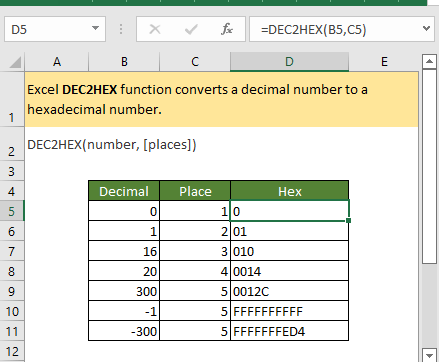This screenshot has height=362, width=439.
Task: Click Place cell with value 3
Action: [x=195, y=251]
